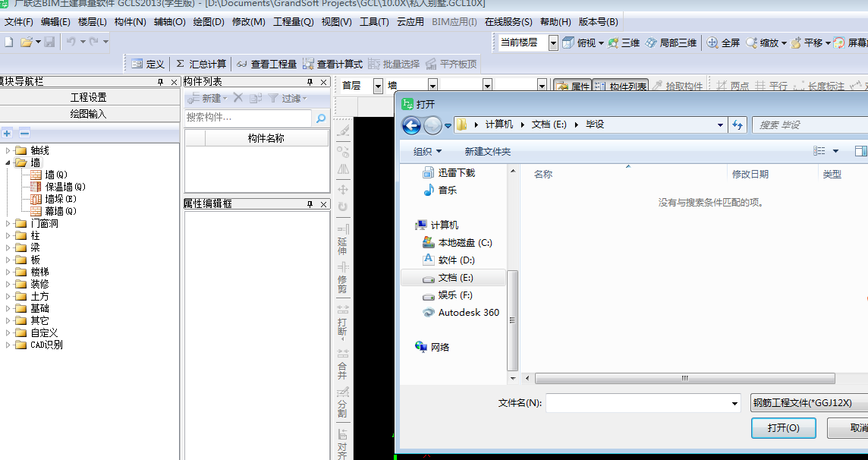Click the 打开(O) button
The width and height of the screenshot is (868, 460).
[x=783, y=428]
